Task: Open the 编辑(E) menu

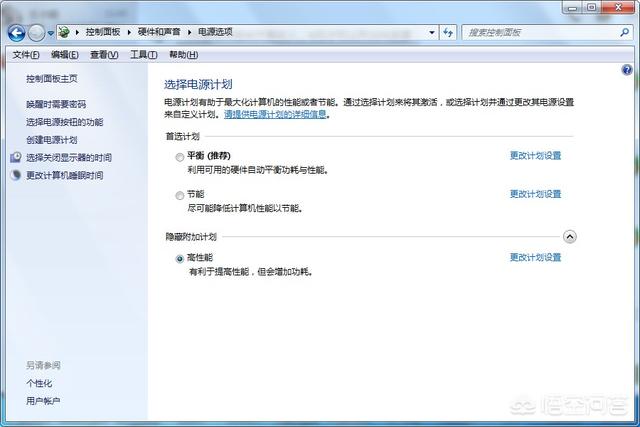Action: tap(65, 55)
